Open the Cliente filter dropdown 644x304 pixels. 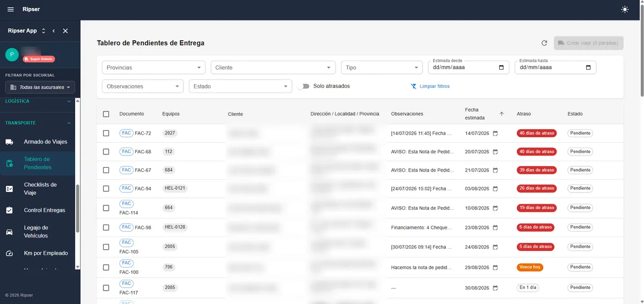pos(273,68)
